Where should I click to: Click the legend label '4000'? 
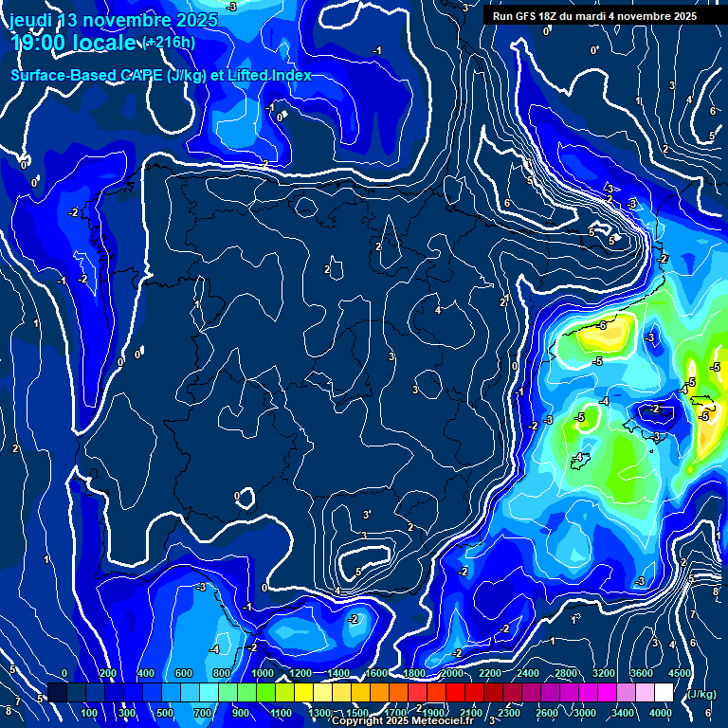coord(660,712)
